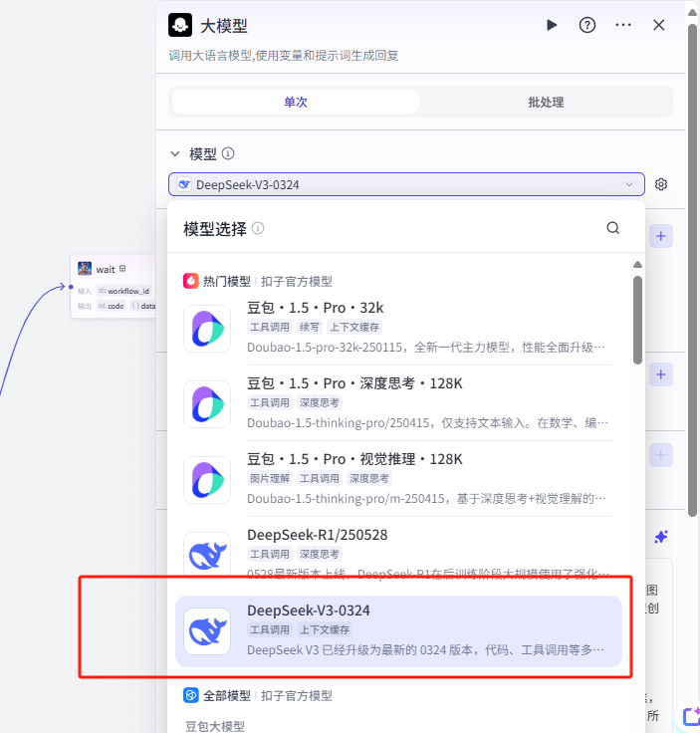Run the LLM node with the play icon
Image resolution: width=700 pixels, height=733 pixels.
(x=552, y=25)
